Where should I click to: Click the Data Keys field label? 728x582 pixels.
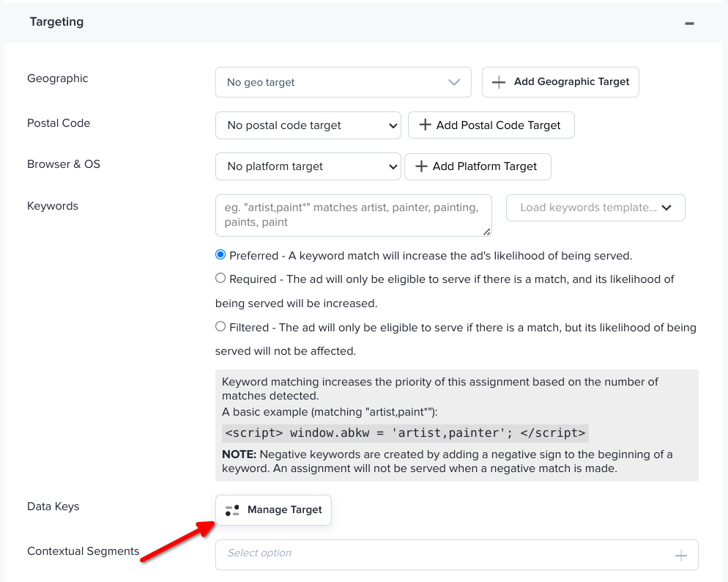[53, 507]
